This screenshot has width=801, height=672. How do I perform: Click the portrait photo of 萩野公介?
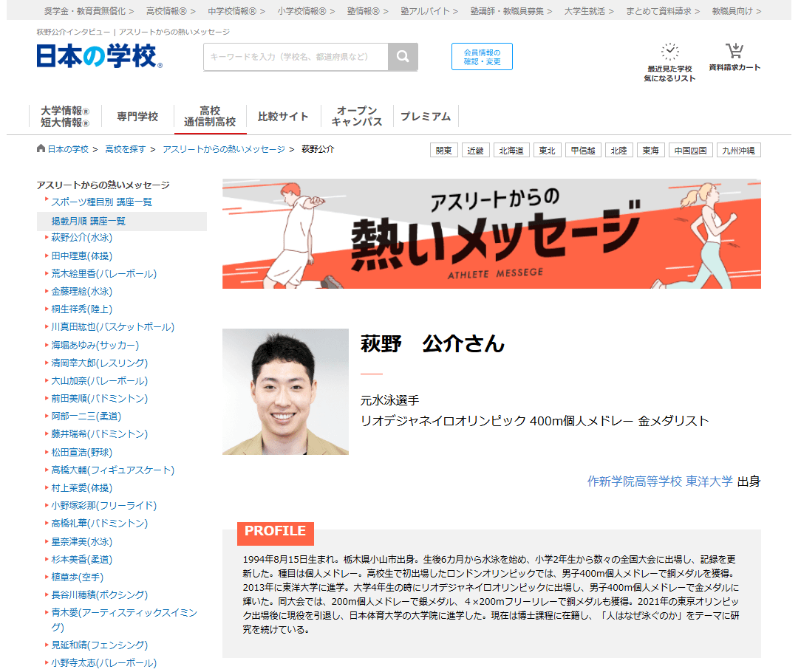coord(284,392)
